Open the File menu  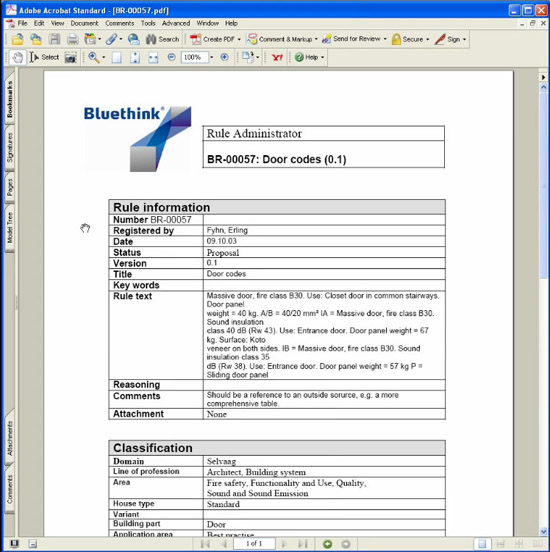[22, 23]
